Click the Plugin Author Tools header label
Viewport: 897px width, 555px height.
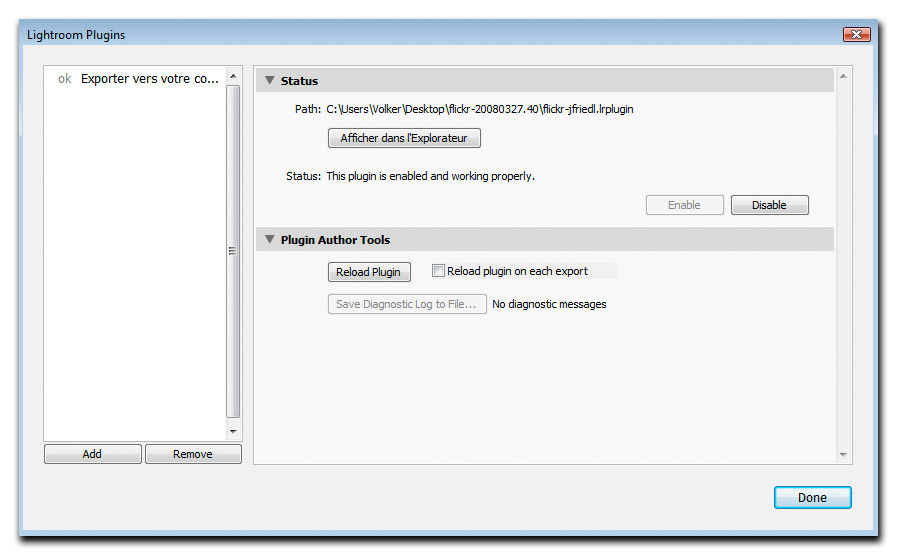tap(335, 240)
